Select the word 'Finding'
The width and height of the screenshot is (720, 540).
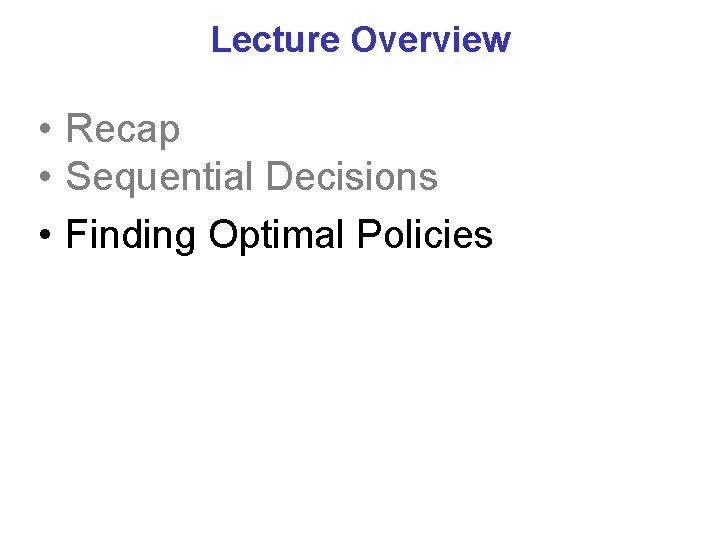pos(131,236)
